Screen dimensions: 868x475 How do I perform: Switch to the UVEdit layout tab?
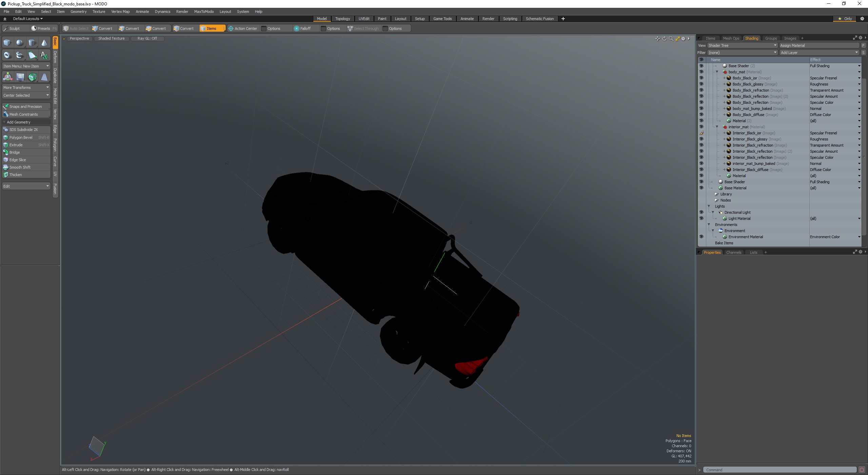[x=364, y=19]
